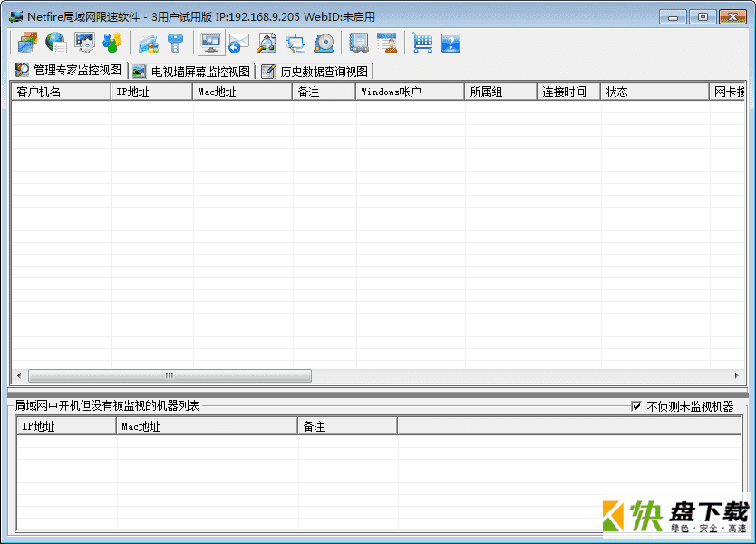Click the user with list icon

(x=387, y=43)
